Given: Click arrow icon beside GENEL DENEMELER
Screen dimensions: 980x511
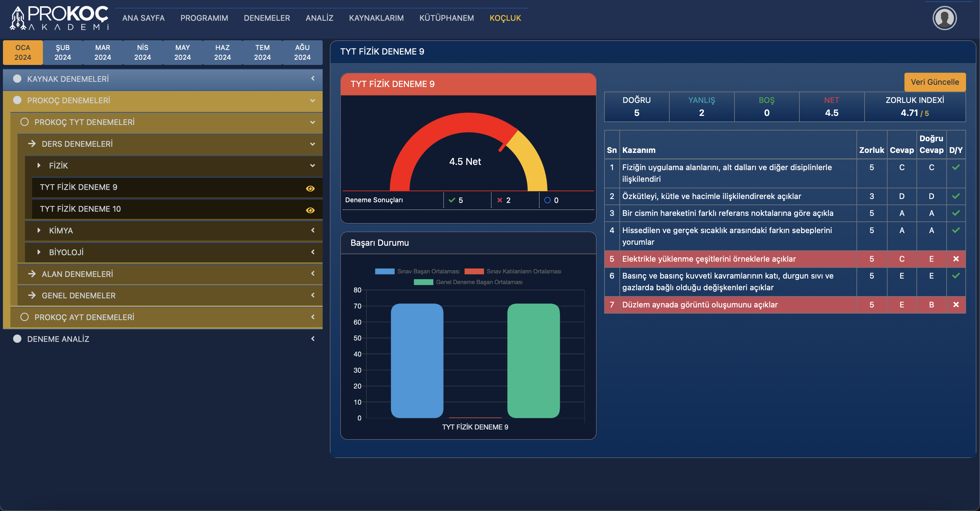Looking at the screenshot, I should pos(32,295).
